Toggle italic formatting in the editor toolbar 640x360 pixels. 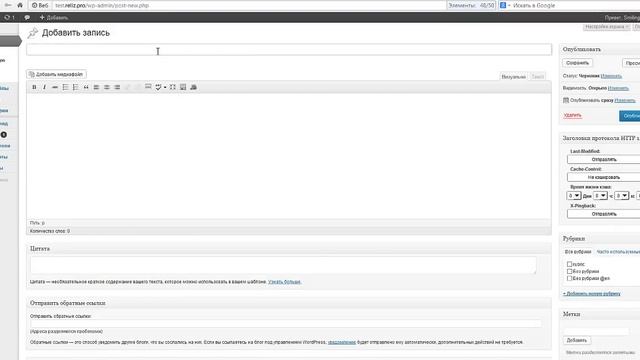click(44, 87)
